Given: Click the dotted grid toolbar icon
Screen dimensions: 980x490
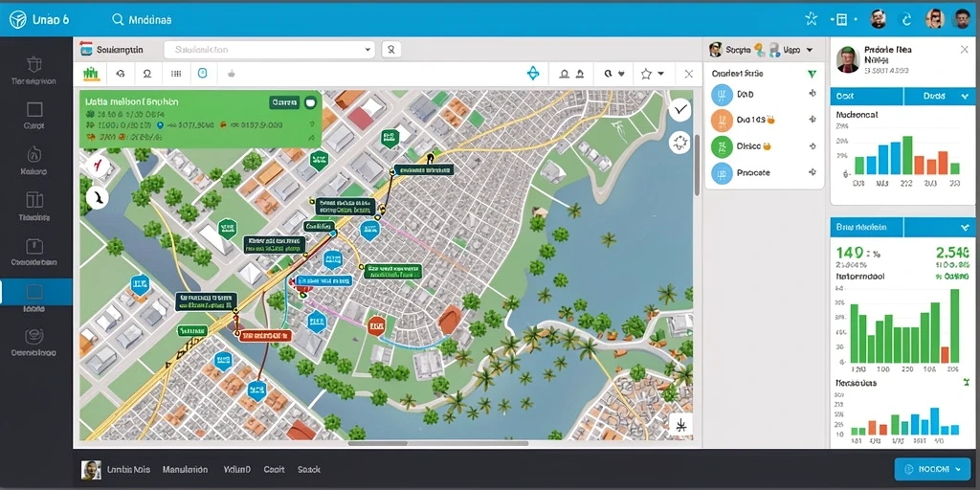Looking at the screenshot, I should click(176, 74).
